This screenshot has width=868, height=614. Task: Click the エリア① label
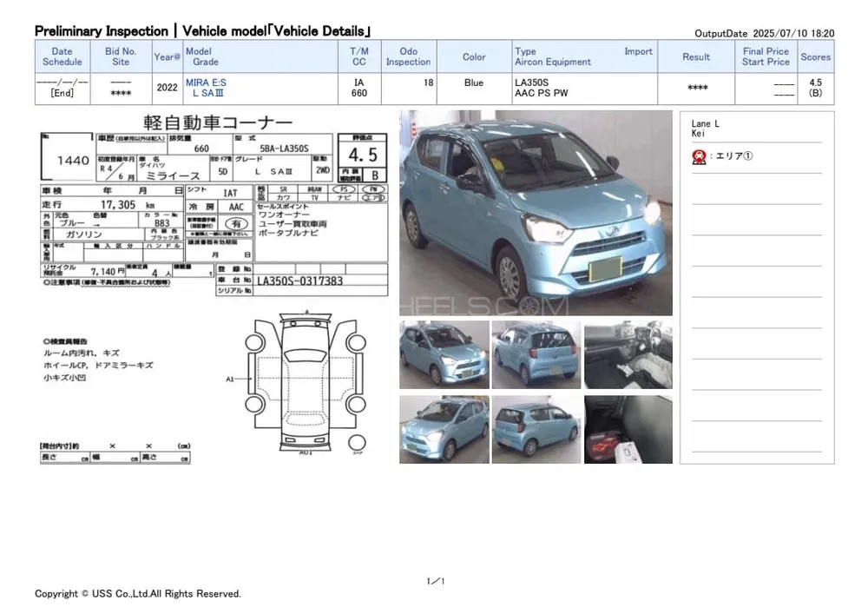(734, 156)
